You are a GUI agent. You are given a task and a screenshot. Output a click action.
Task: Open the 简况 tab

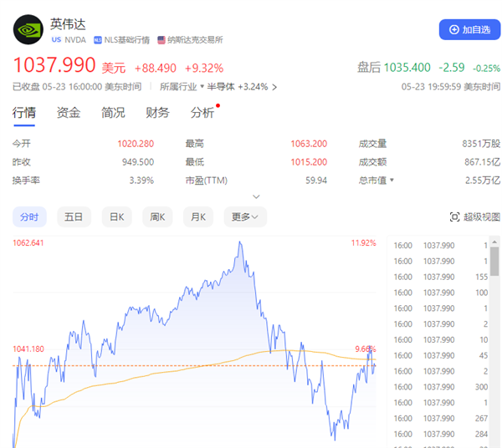coord(113,113)
